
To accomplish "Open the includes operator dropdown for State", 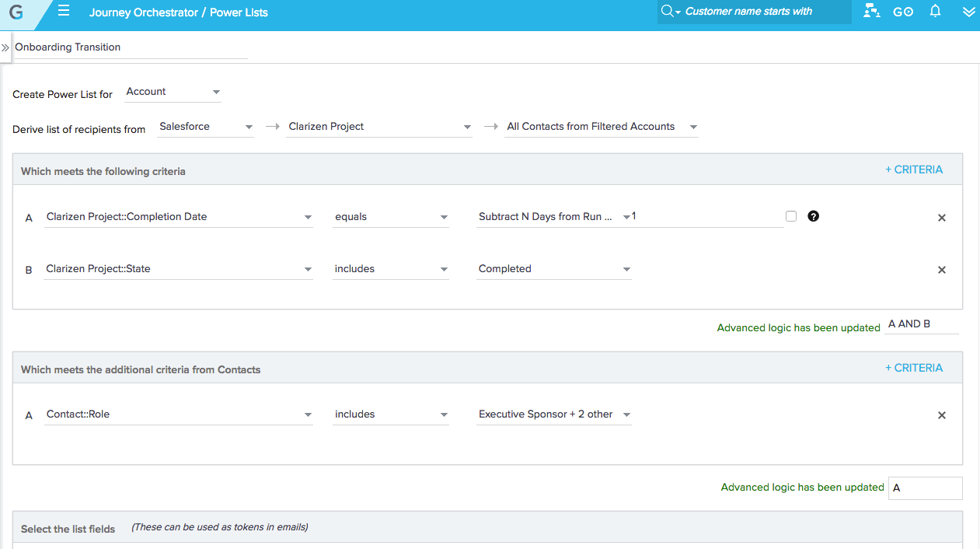I will pos(391,269).
